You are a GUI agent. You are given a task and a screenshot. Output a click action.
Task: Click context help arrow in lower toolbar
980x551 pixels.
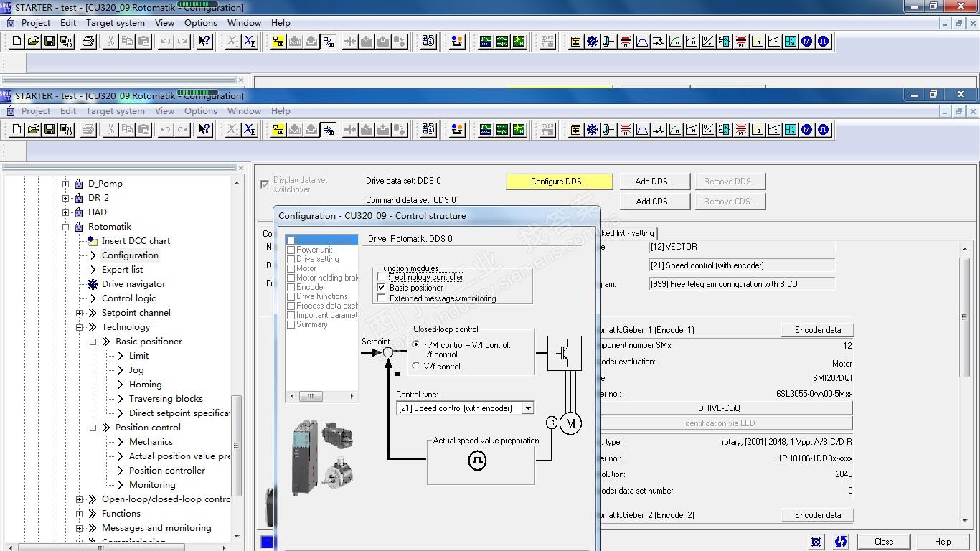[204, 130]
